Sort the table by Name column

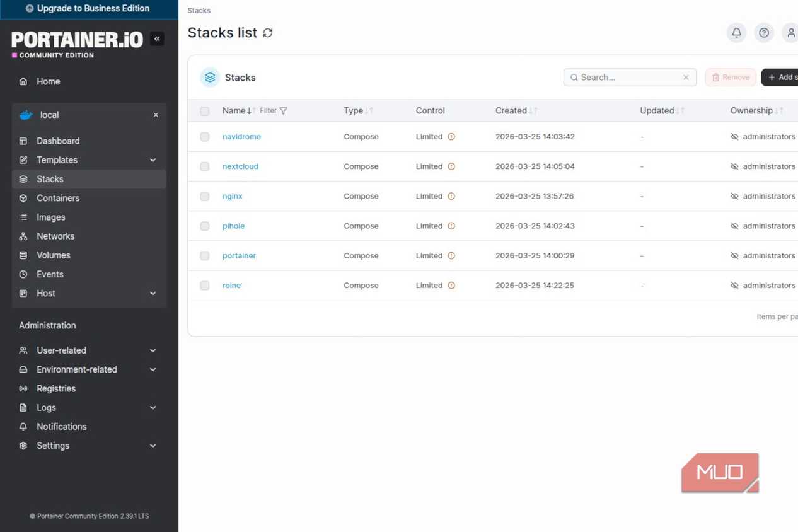pyautogui.click(x=239, y=110)
